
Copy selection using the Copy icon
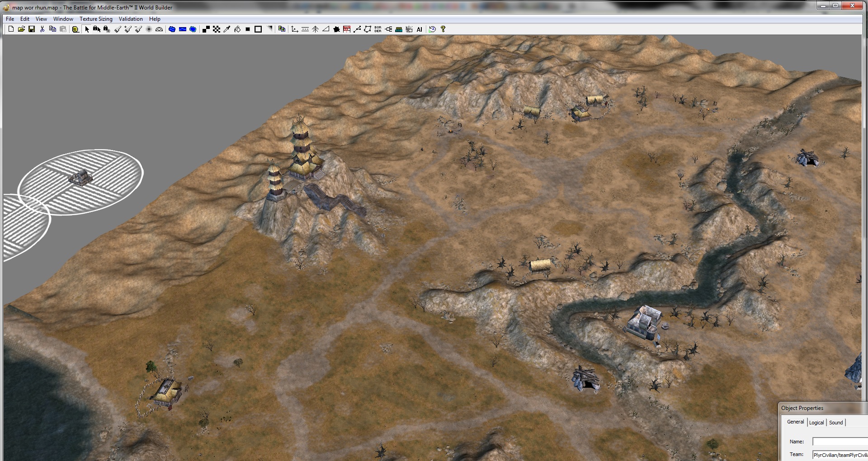coord(52,29)
